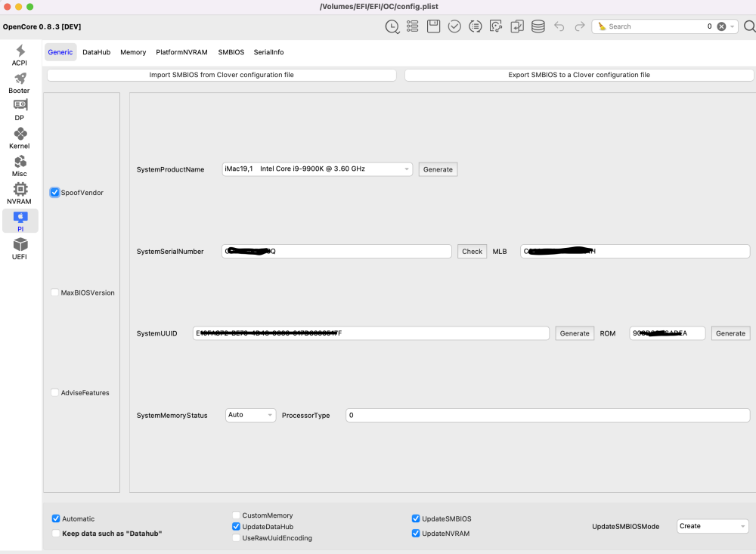Click Generate next to SystemProductName
The image size is (756, 554).
438,169
